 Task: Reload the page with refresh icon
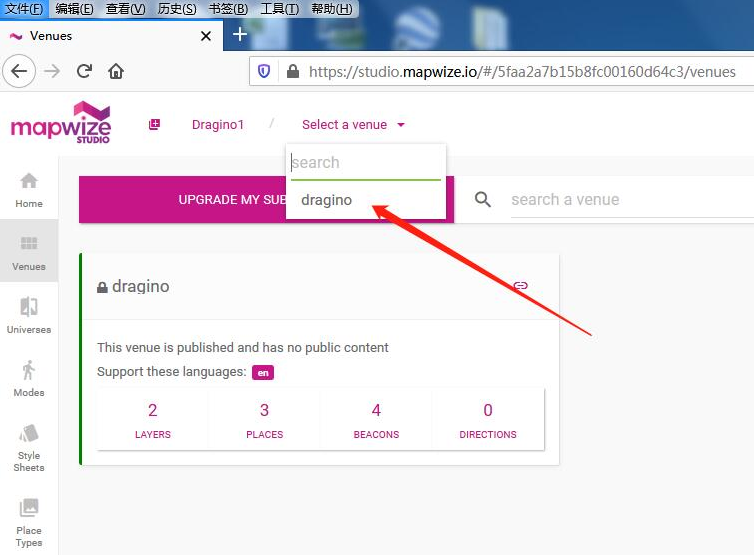click(x=84, y=71)
